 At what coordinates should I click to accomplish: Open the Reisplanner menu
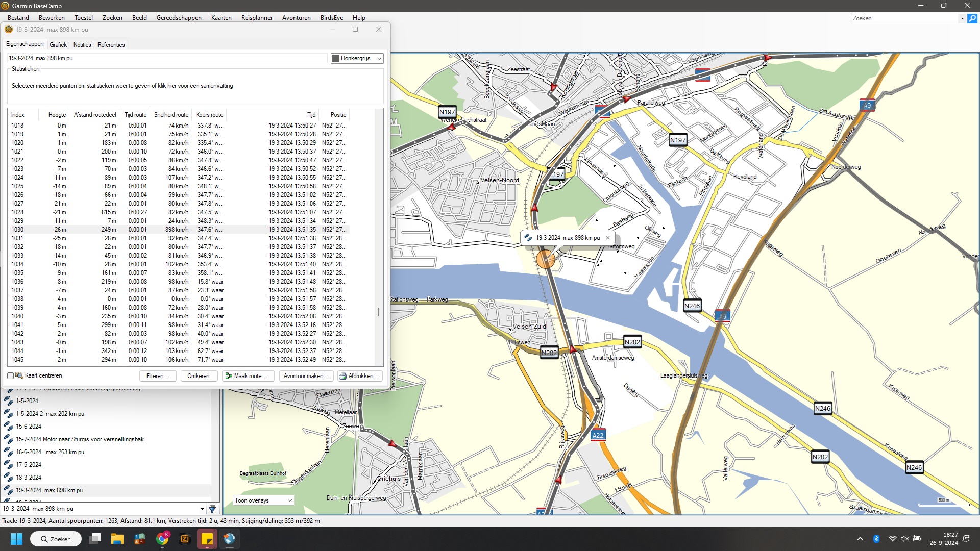tap(257, 18)
